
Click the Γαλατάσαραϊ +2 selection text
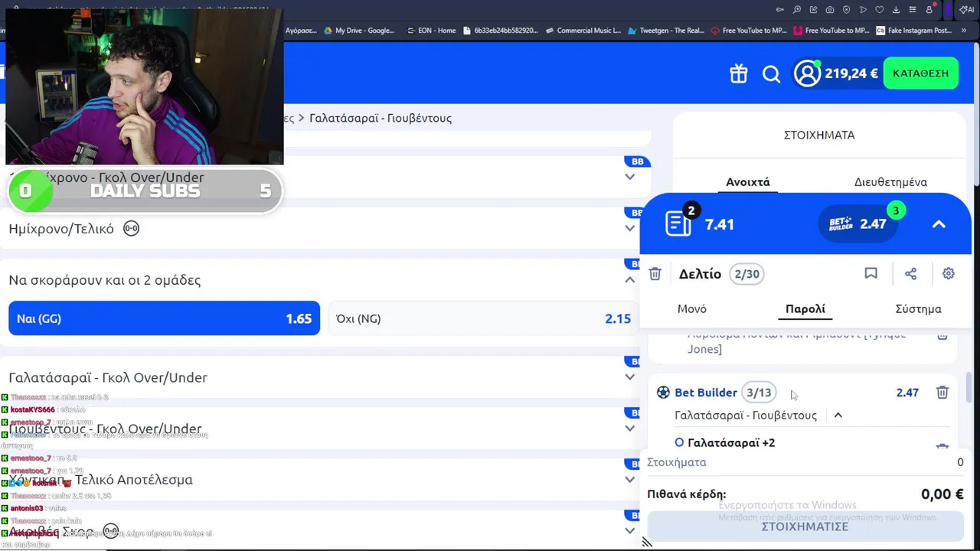731,442
